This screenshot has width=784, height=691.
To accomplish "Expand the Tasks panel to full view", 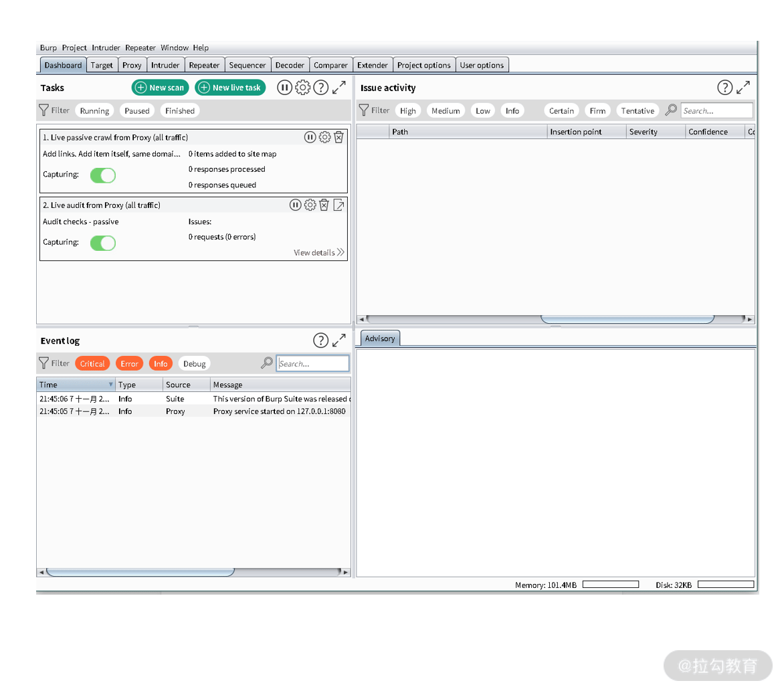I will tap(339, 88).
